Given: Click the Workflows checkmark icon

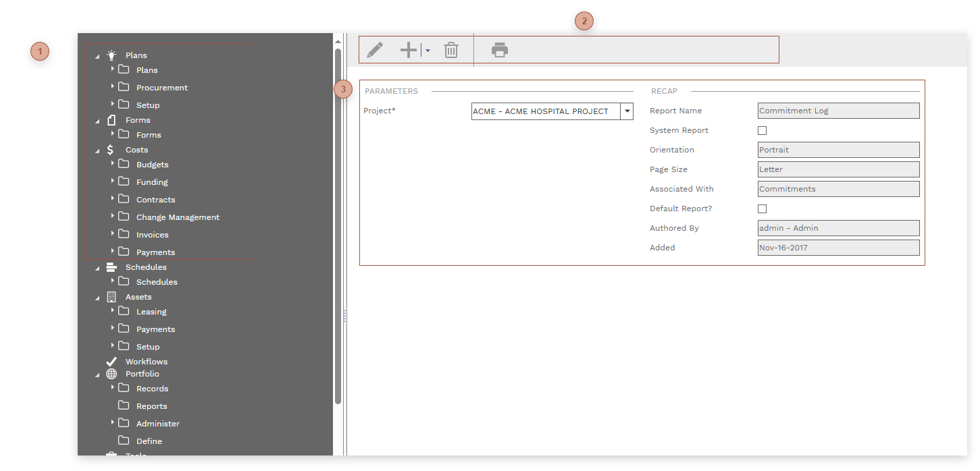Looking at the screenshot, I should tap(111, 361).
